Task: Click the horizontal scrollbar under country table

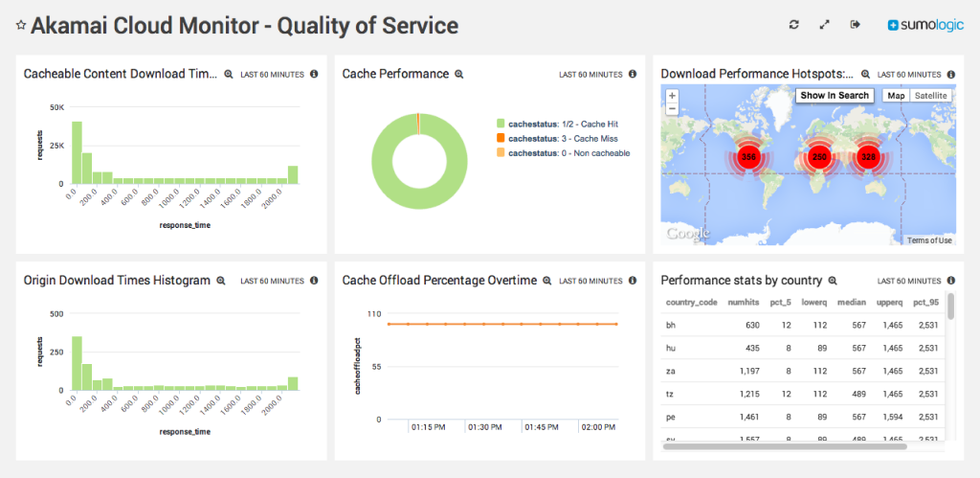Action: click(785, 446)
